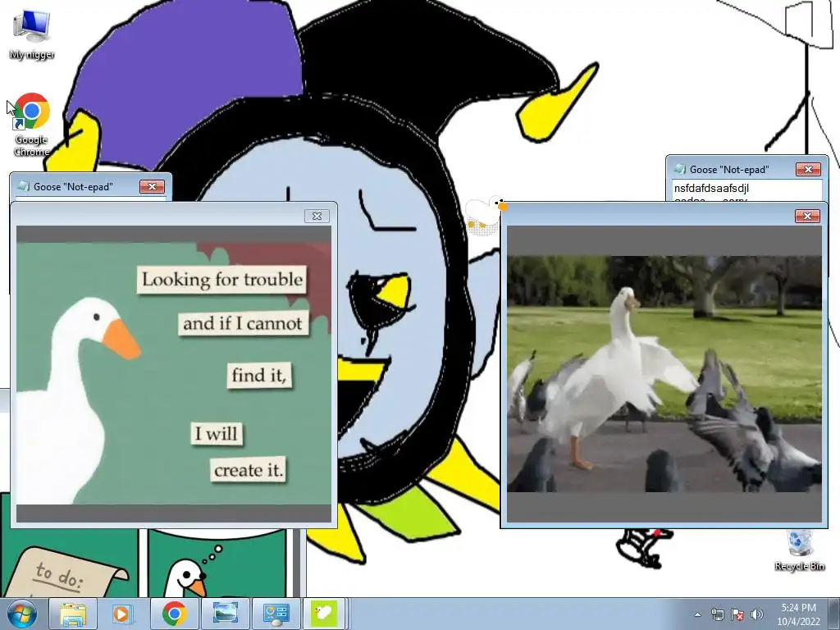Click the white goose walking on the desktop
This screenshot has height=630, width=840.
click(486, 213)
